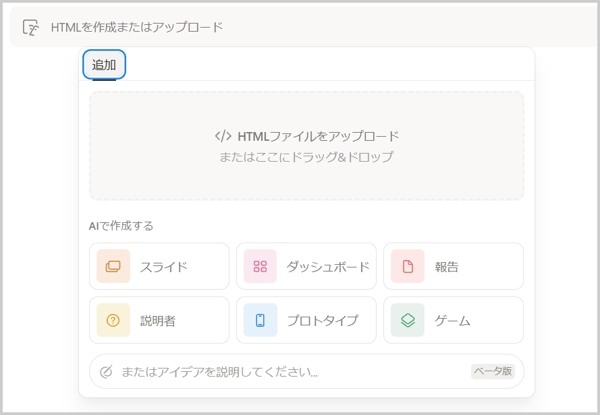Choose the ダッシュボード creation option
Viewport: 600px width, 415px height.
tap(306, 266)
